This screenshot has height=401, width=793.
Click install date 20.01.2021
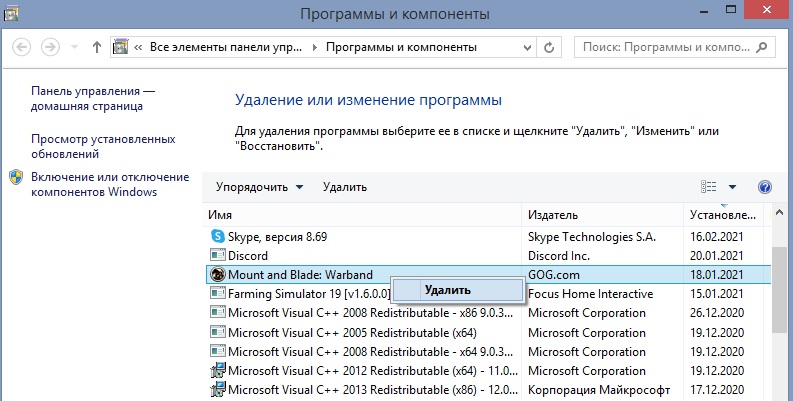coord(717,256)
